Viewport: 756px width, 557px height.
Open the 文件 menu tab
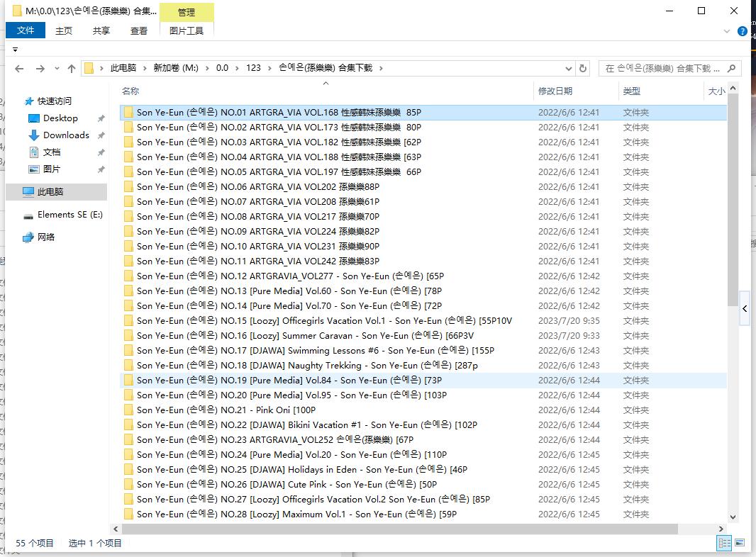(26, 30)
